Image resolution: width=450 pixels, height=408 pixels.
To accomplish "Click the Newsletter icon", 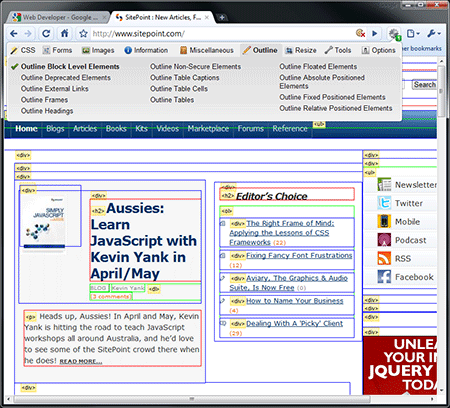I will pyautogui.click(x=384, y=184).
